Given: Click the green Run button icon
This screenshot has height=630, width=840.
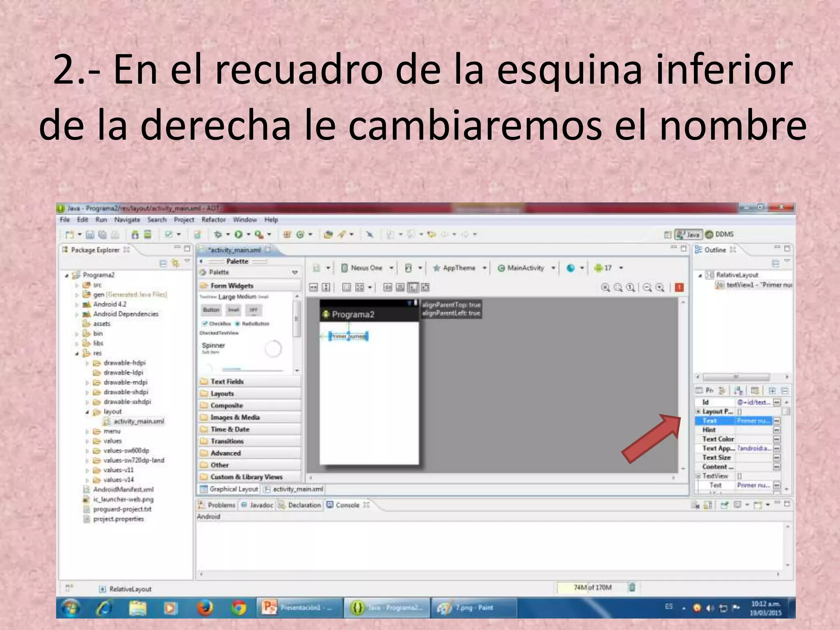Looking at the screenshot, I should click(238, 234).
